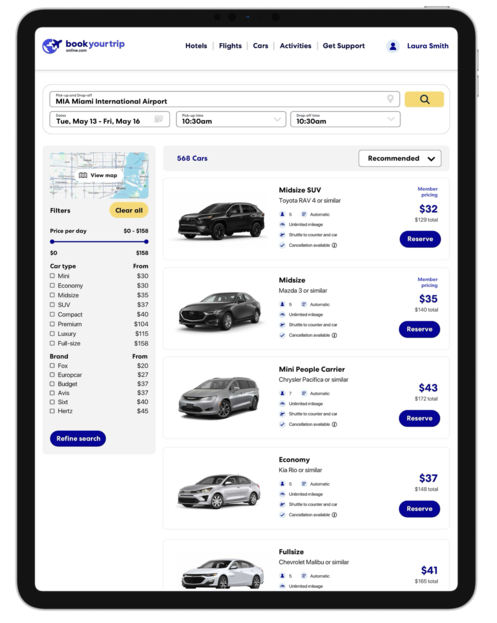Click the pick-up location input field
Screen dimensions: 497x623
(224, 99)
